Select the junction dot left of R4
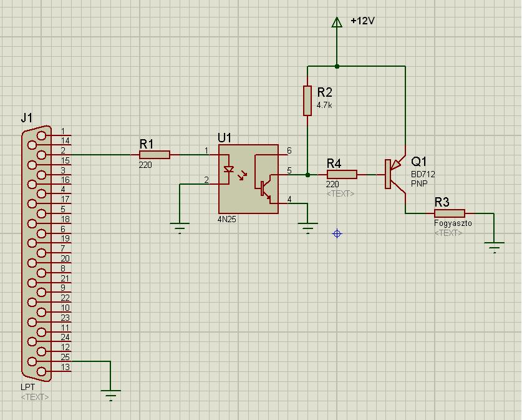This screenshot has width=522, height=420. 307,175
